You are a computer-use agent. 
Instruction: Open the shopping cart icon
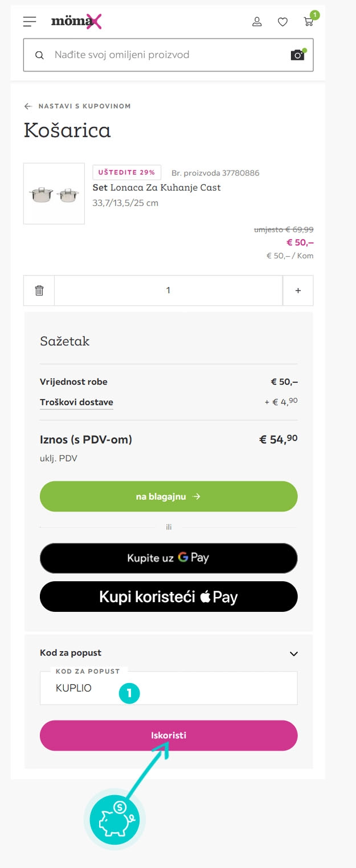tap(308, 21)
